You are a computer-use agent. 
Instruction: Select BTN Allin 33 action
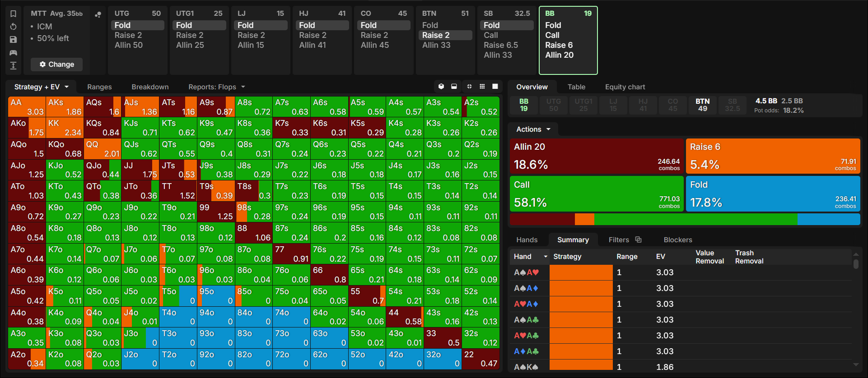436,45
